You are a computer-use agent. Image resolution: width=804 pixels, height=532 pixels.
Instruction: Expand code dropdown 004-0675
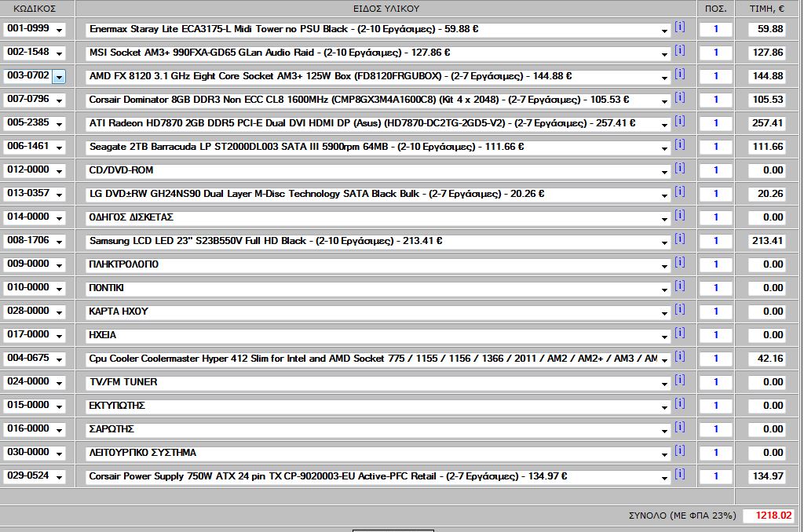tap(59, 360)
